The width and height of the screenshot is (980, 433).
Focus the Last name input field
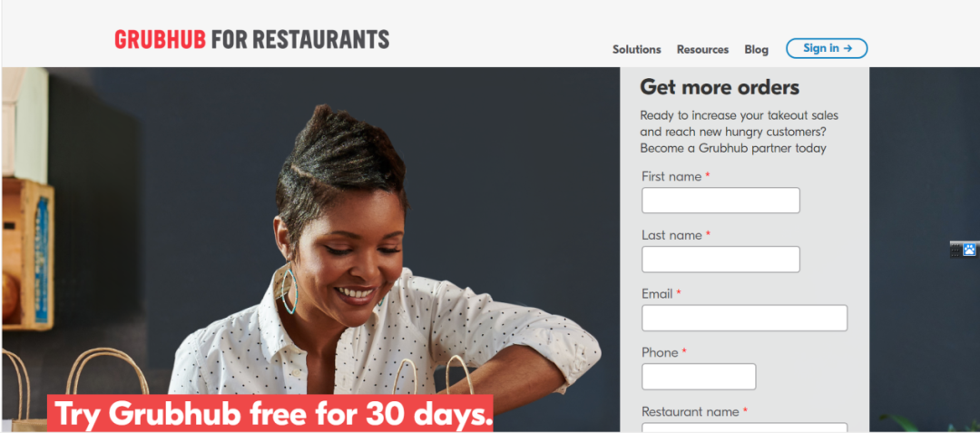click(x=720, y=260)
